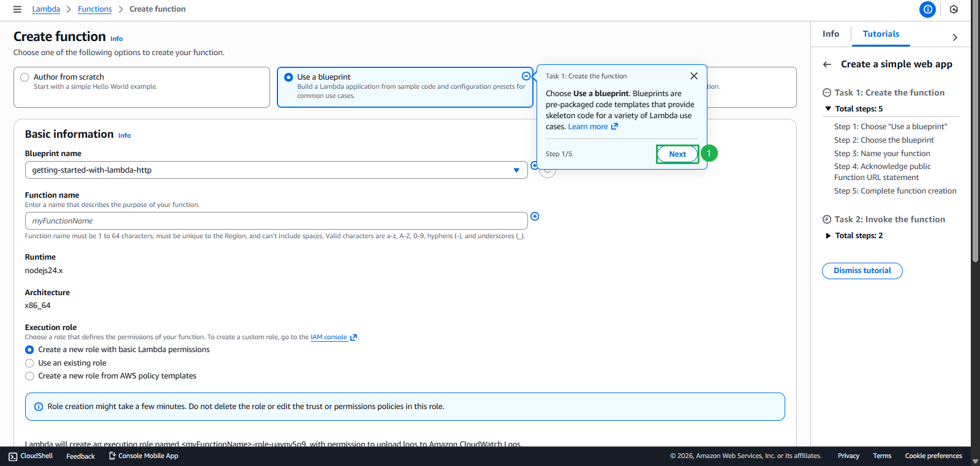Screen dimensions: 980x466
Task: Click the tutorial hotspot icon beside Function name field
Action: pos(535,216)
